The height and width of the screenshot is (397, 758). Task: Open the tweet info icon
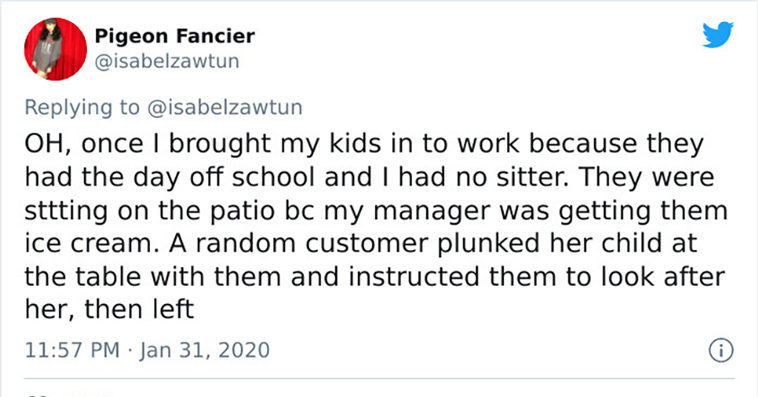coord(721,350)
